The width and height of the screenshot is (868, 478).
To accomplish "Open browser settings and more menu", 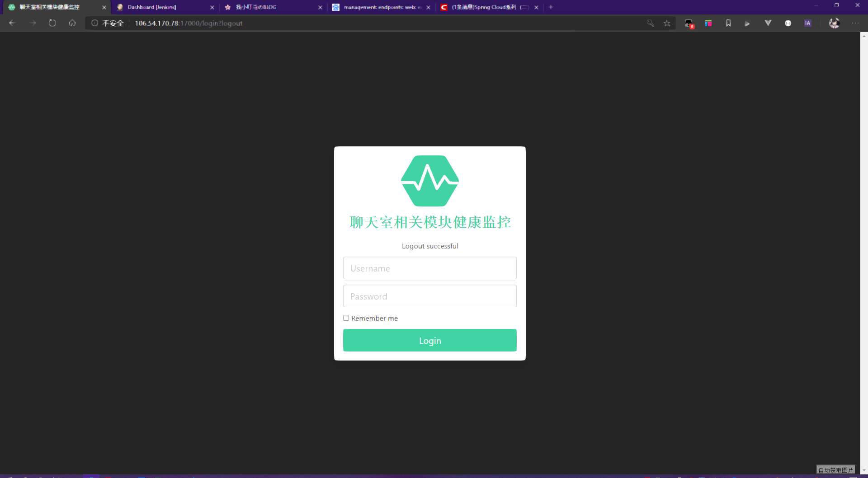I will click(x=855, y=23).
